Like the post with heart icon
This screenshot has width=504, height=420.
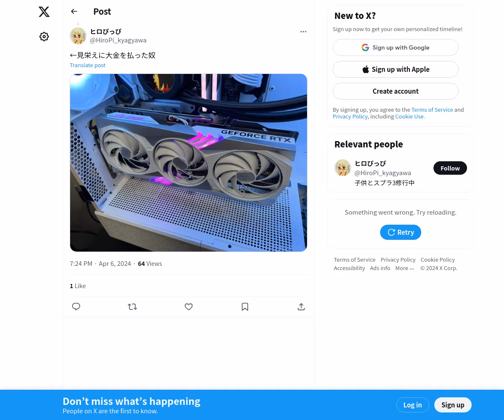[x=189, y=307]
